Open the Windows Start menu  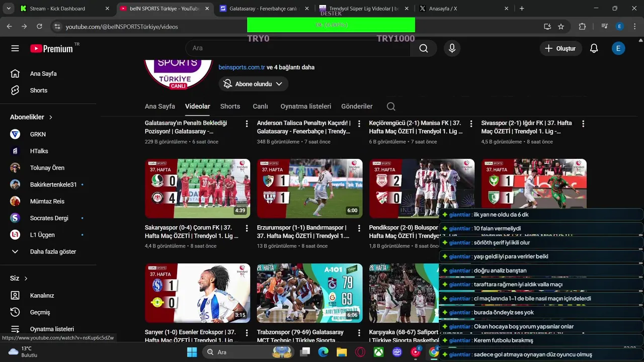pos(192,352)
